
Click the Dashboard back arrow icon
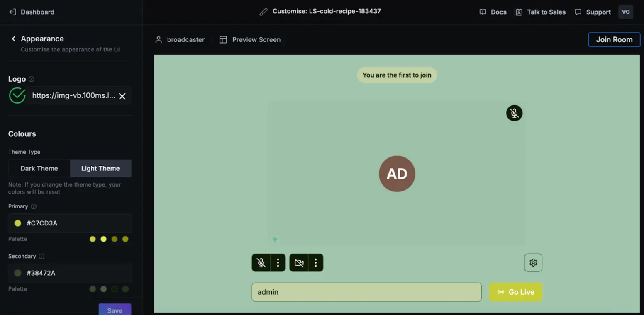[12, 12]
